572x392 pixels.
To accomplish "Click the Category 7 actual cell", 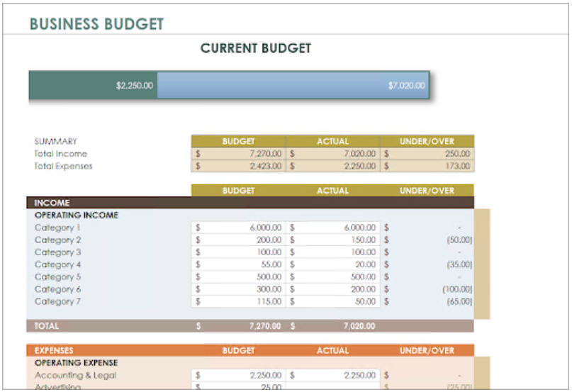I will click(x=332, y=301).
